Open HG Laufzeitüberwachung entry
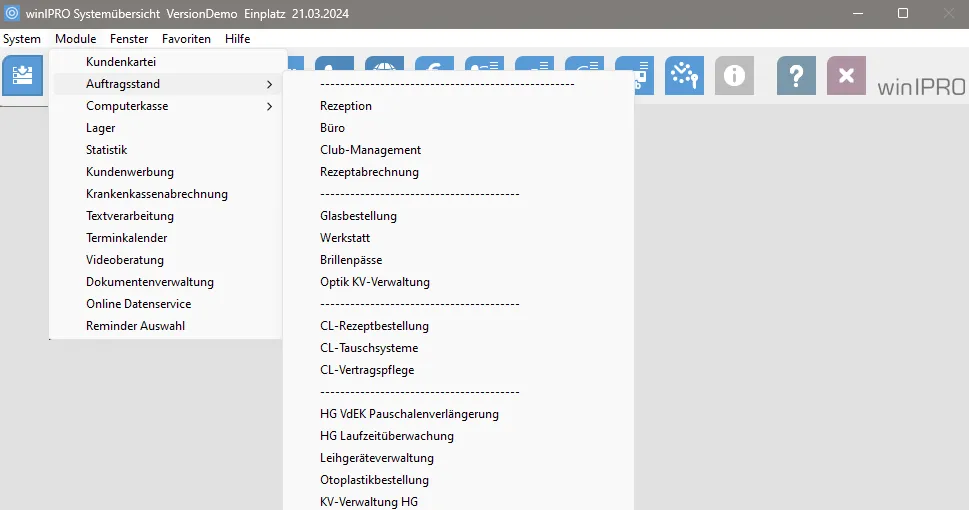 point(387,436)
